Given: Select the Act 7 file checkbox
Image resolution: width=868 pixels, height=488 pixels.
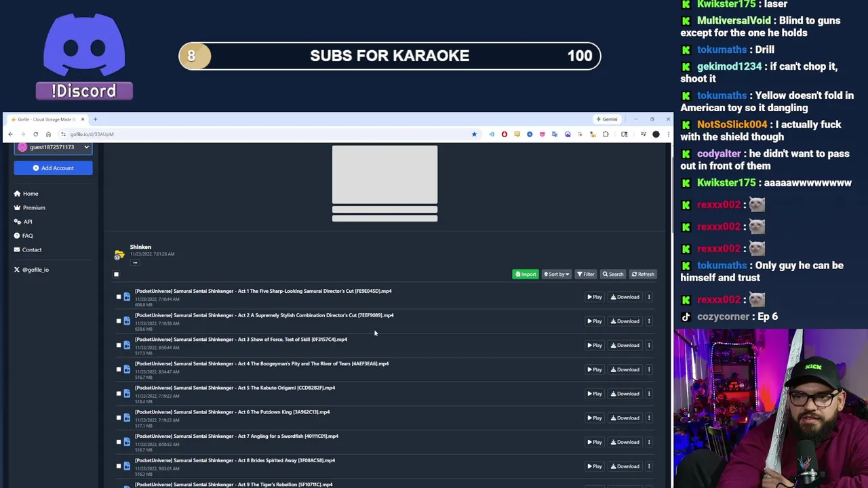Looking at the screenshot, I should tap(119, 442).
